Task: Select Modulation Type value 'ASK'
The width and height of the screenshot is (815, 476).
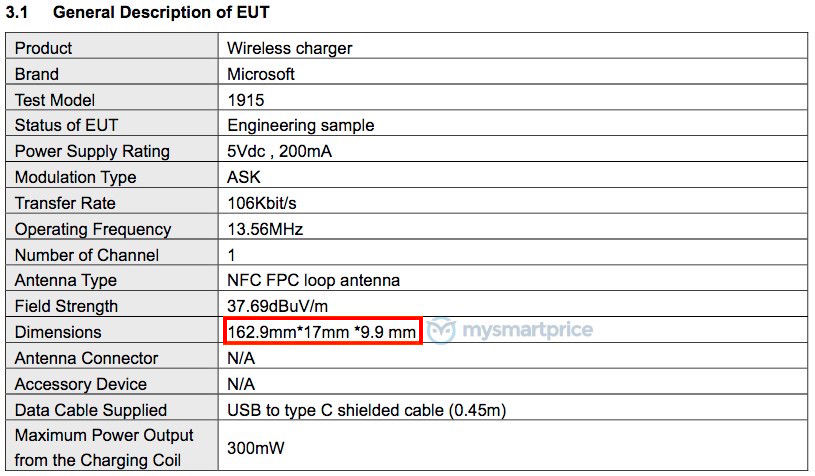Action: [244, 177]
